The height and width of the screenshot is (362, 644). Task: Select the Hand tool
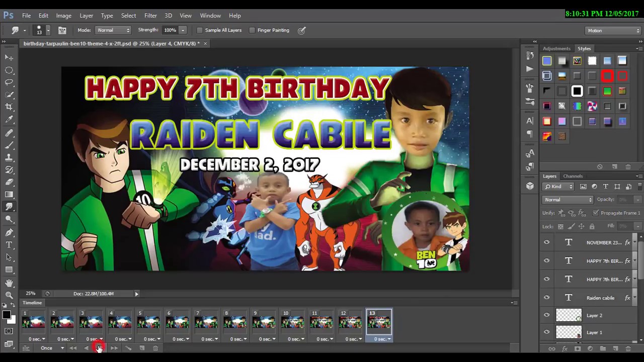[9, 283]
